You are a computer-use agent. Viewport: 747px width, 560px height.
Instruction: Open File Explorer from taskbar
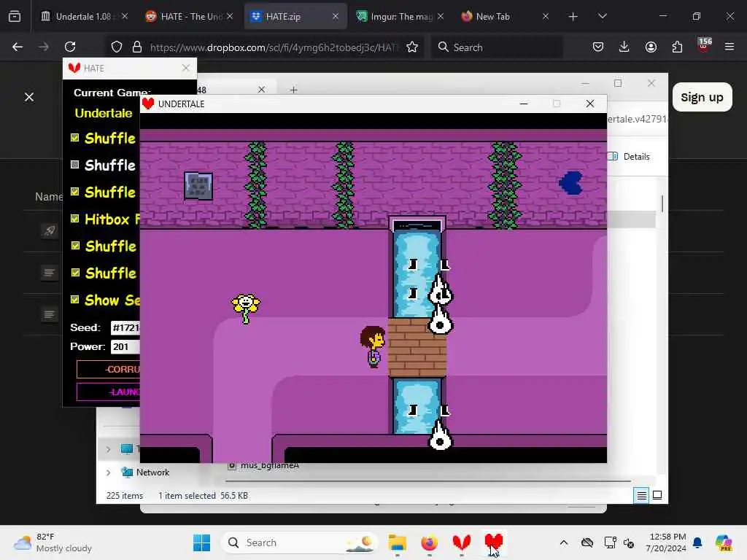[397, 542]
